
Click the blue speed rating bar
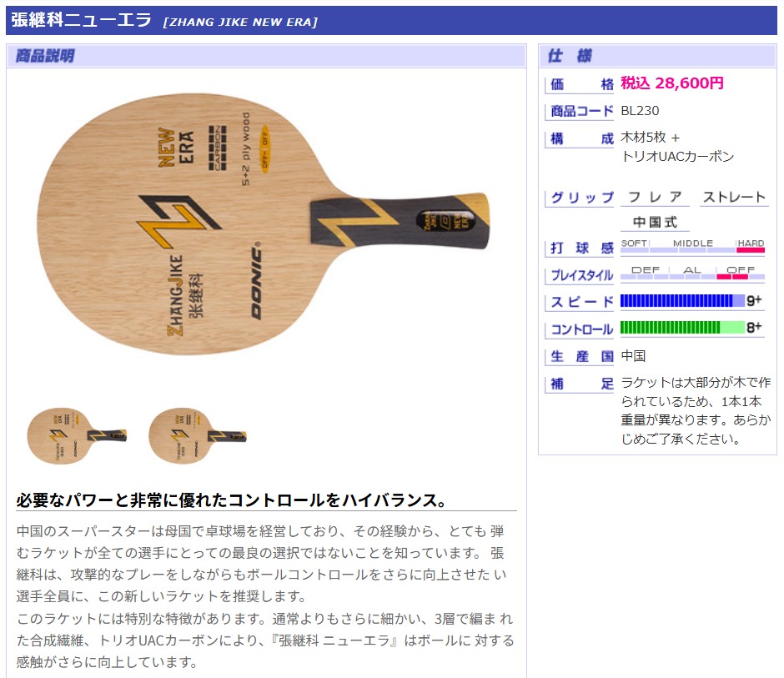point(682,300)
